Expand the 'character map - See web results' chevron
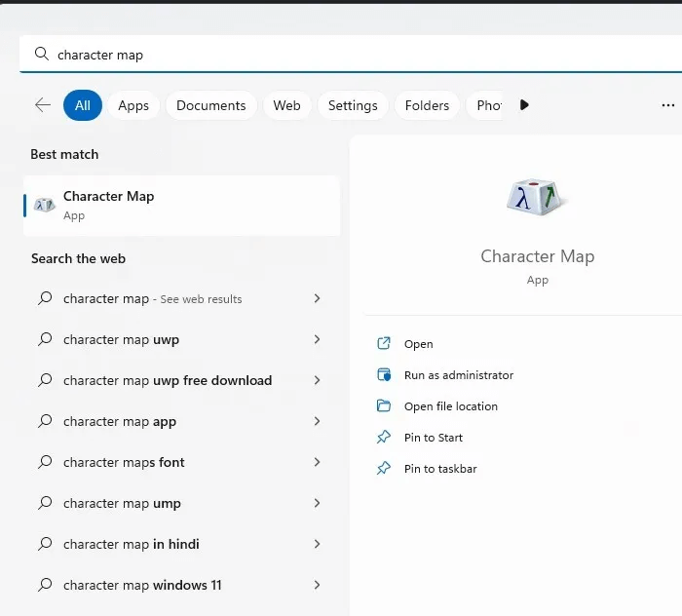This screenshot has width=682, height=616. point(317,298)
